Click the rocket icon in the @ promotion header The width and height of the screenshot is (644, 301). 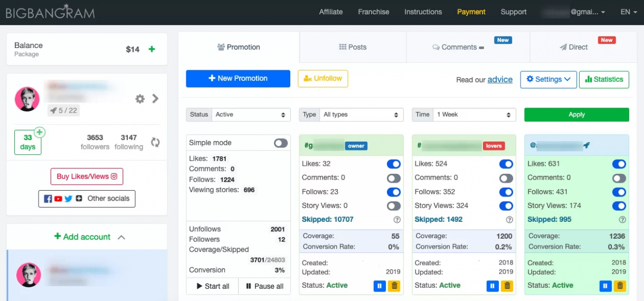(586, 145)
